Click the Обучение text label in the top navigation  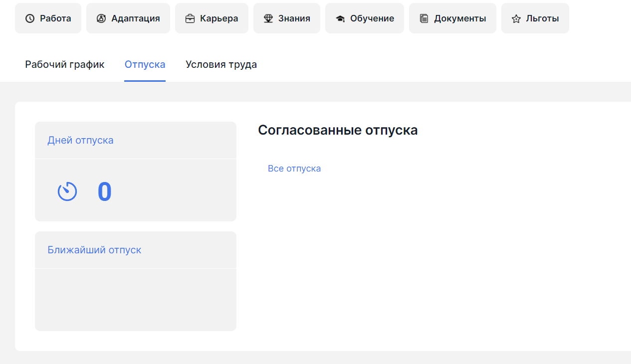pyautogui.click(x=372, y=18)
